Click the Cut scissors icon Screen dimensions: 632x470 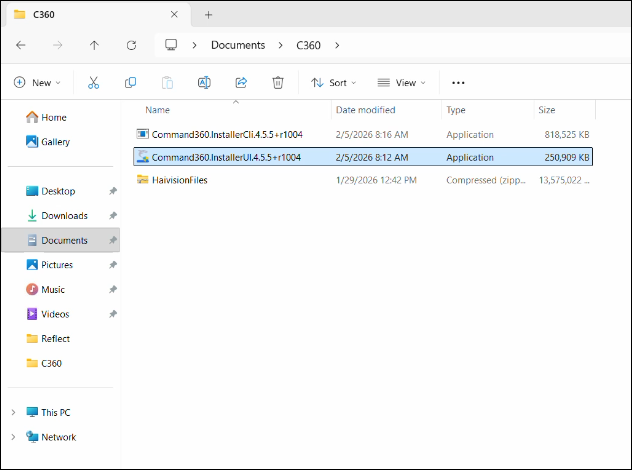93,83
